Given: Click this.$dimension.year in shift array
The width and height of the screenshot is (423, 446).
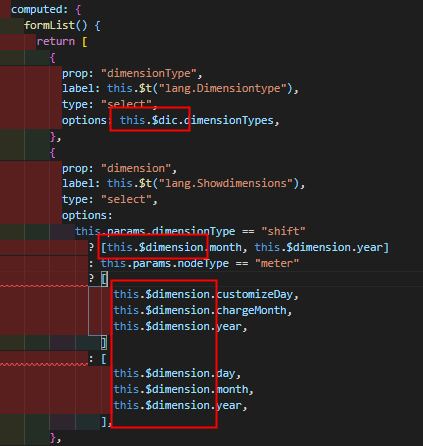Looking at the screenshot, I should click(x=318, y=248).
